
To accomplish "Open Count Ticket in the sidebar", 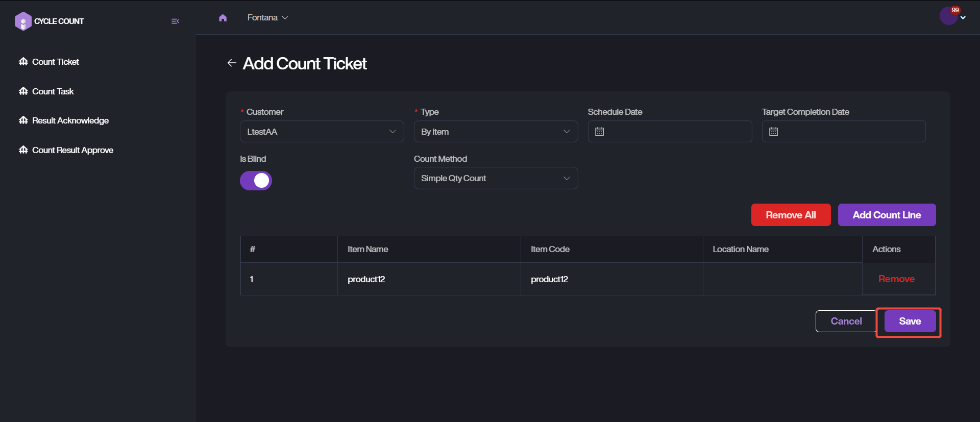I will pyautogui.click(x=56, y=62).
